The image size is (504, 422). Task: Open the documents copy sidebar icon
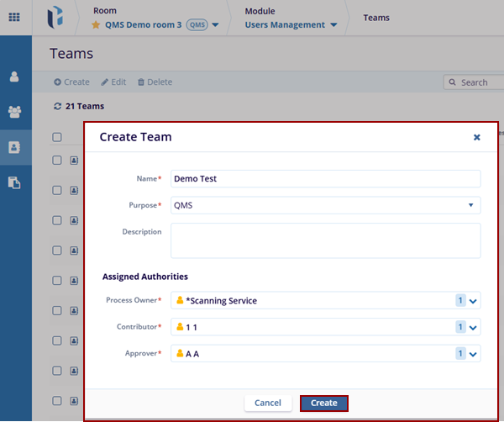coord(14,182)
